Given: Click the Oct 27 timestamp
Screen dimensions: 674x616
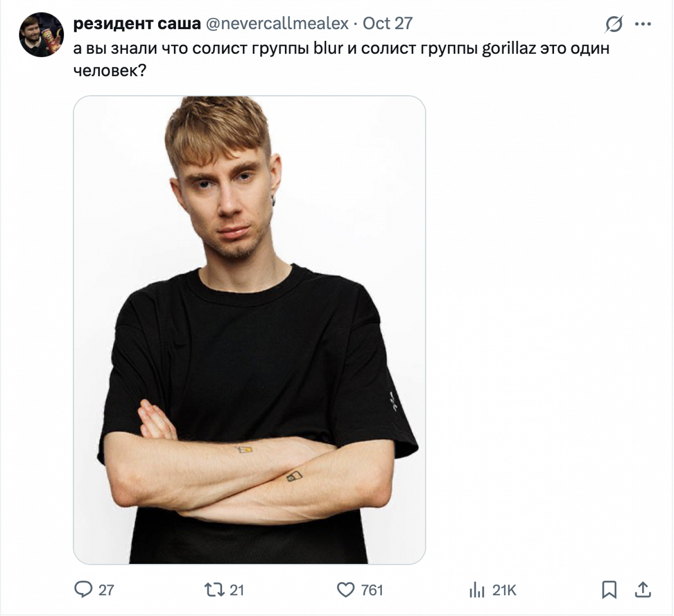Looking at the screenshot, I should pyautogui.click(x=387, y=24).
